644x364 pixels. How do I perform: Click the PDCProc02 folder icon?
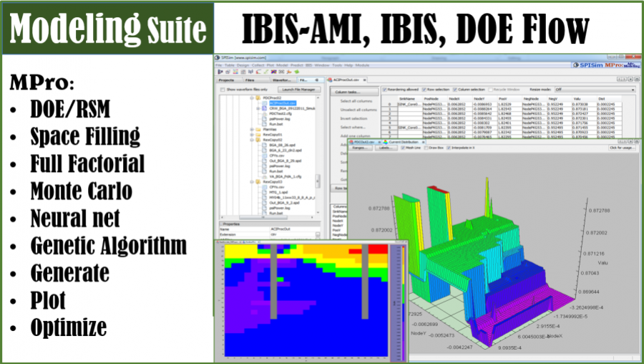(258, 97)
